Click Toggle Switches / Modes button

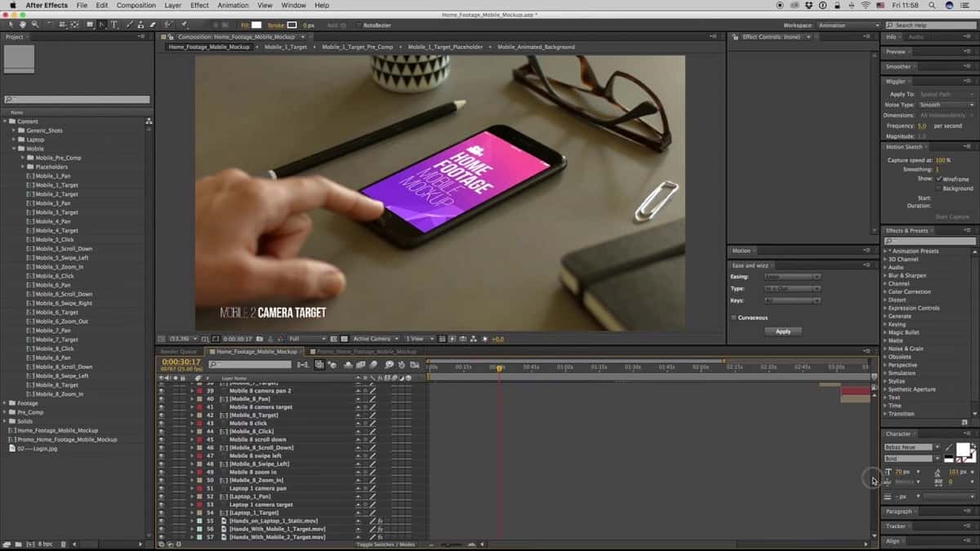point(385,544)
